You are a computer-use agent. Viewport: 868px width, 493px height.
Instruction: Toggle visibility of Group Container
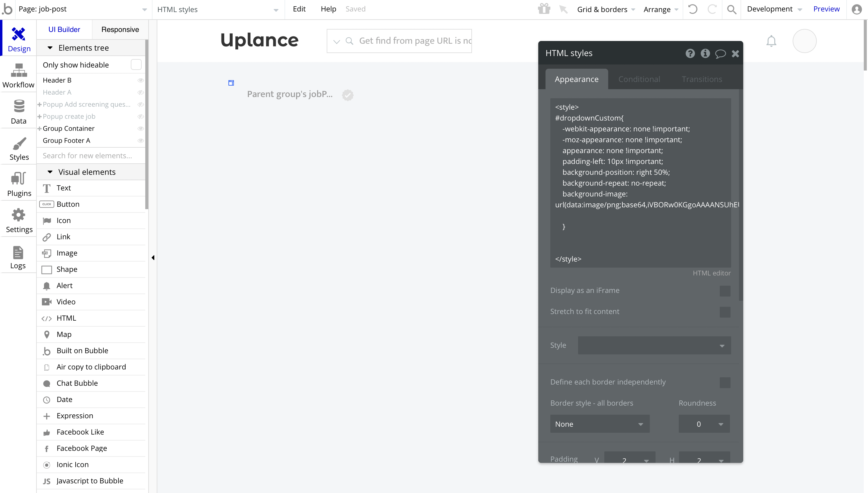pos(140,129)
